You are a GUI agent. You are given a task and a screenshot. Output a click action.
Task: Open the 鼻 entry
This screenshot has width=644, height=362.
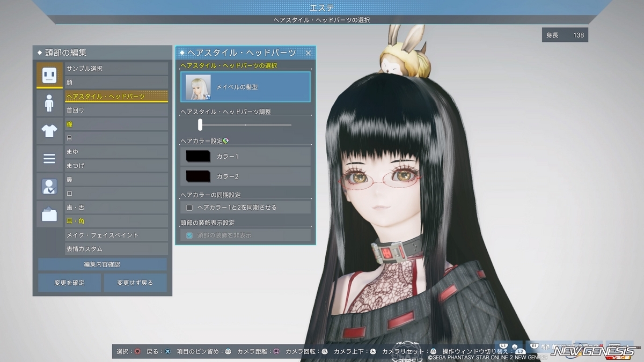coord(117,180)
